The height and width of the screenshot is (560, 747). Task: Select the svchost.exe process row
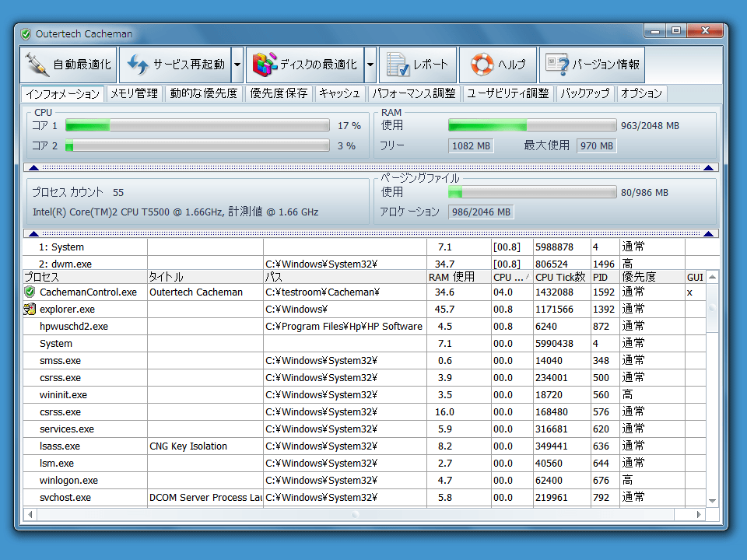[x=364, y=498]
